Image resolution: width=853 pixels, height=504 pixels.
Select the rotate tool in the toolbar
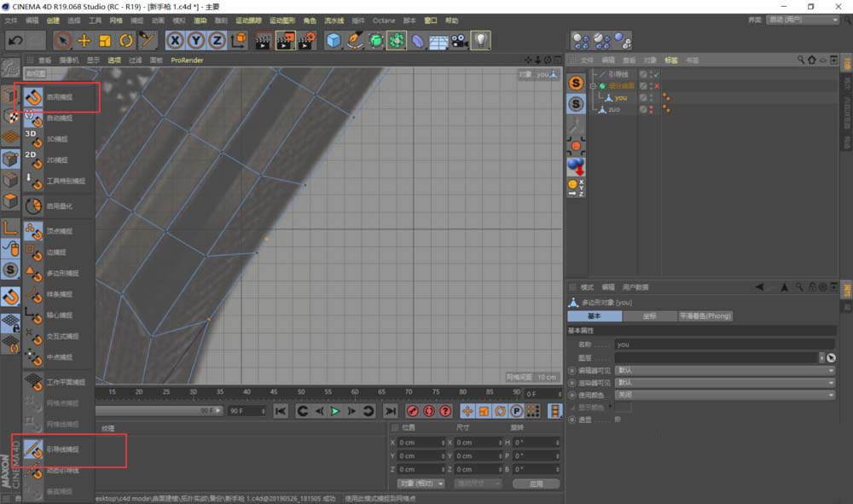tap(125, 40)
